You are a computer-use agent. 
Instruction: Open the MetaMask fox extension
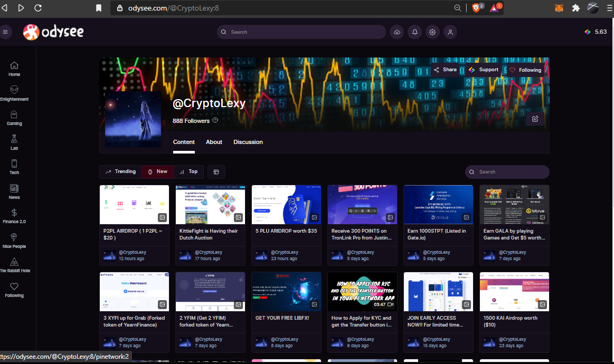(559, 8)
